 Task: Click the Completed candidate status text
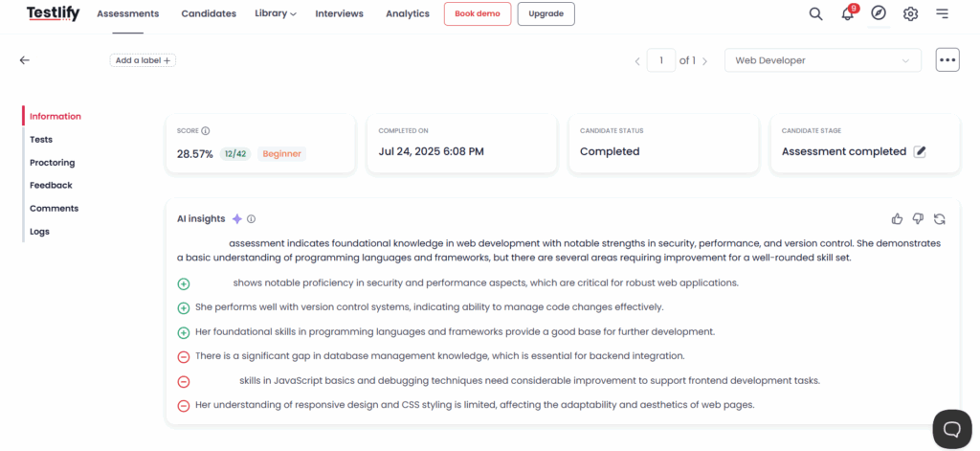point(610,151)
